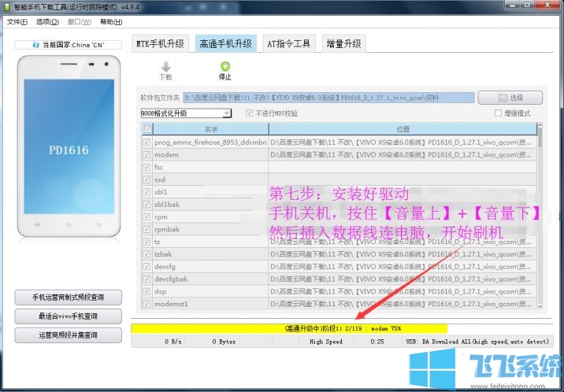This screenshot has width=564, height=392.
Task: Open the 9008格式化升级 dropdown
Action: [186, 113]
